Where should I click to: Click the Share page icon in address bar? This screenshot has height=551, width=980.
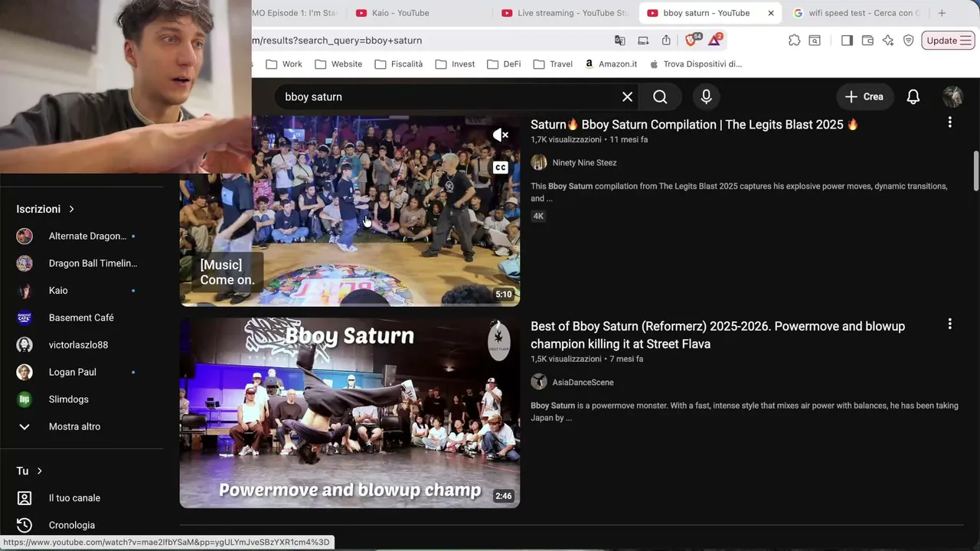tap(666, 41)
